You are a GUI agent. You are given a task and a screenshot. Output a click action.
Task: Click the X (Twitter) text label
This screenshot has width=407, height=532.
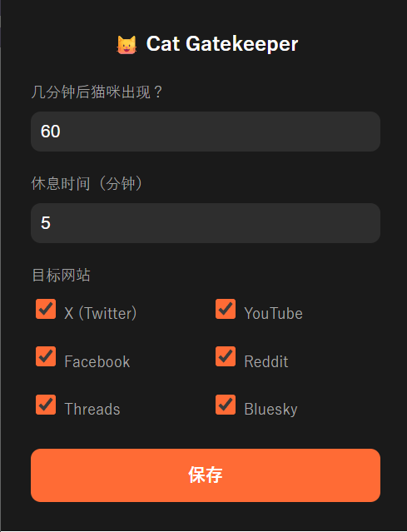click(x=101, y=313)
